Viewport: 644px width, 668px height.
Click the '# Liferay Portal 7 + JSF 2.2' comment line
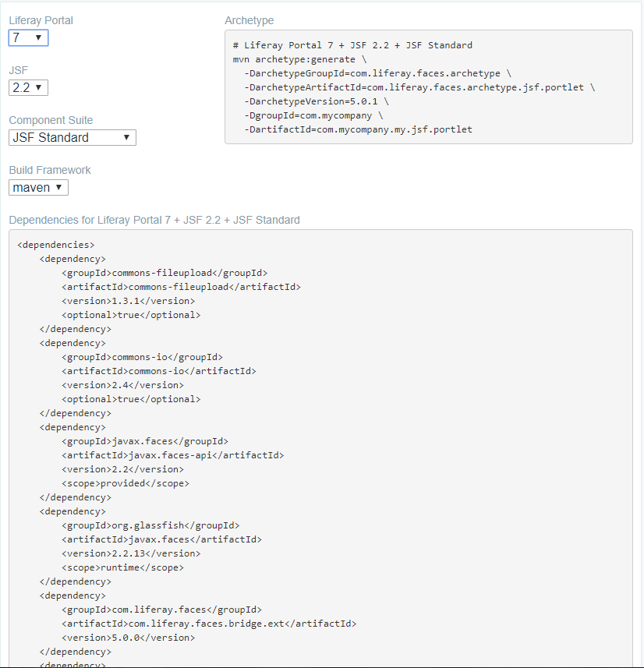352,45
